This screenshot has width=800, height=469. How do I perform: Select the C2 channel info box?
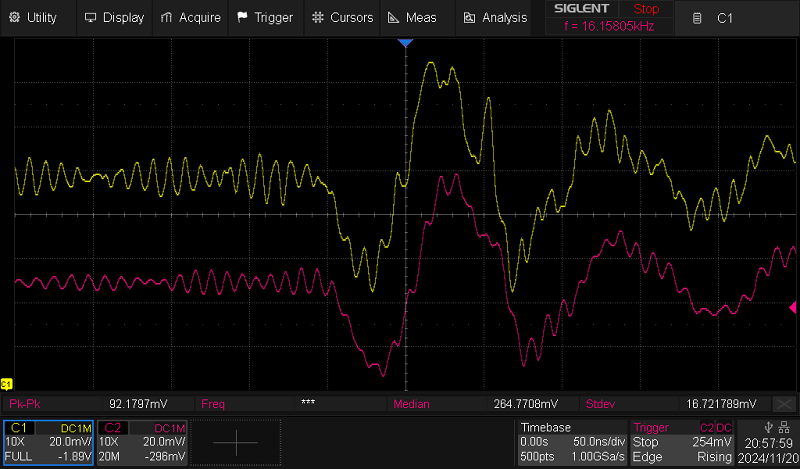tap(141, 441)
